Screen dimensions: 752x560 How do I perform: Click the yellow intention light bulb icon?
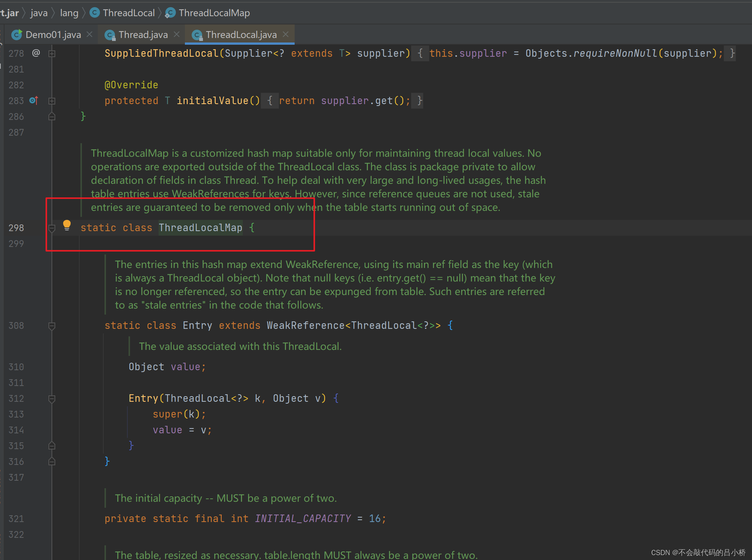point(67,225)
